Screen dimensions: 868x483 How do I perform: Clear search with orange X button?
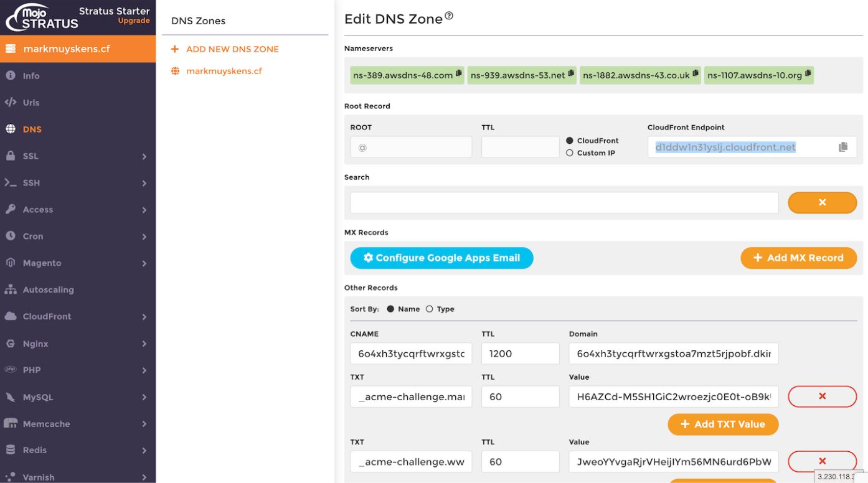[822, 202]
